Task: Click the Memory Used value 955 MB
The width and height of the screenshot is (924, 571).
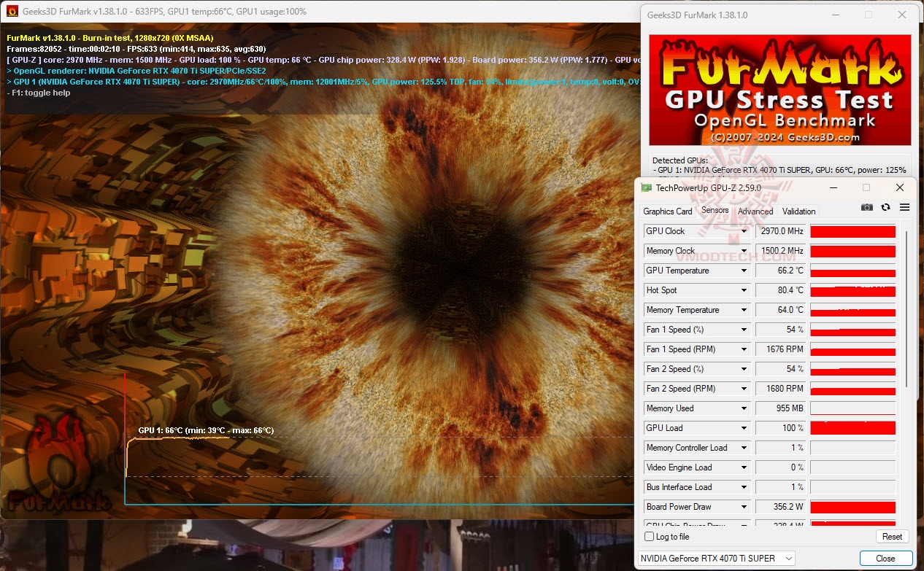Action: click(x=781, y=408)
